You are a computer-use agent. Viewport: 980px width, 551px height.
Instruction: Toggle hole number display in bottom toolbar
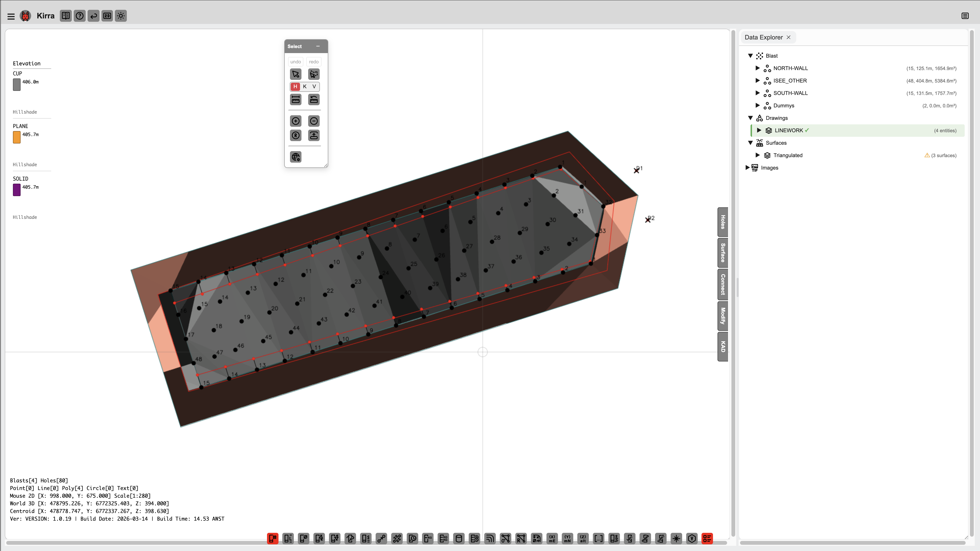[x=272, y=539]
